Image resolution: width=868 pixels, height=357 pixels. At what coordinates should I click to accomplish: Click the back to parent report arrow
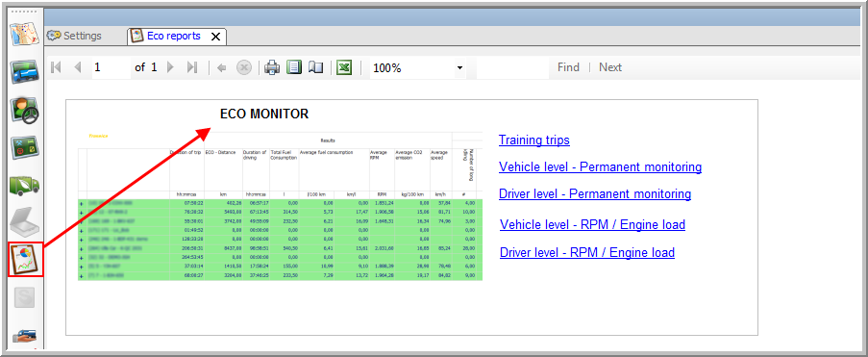tap(222, 67)
